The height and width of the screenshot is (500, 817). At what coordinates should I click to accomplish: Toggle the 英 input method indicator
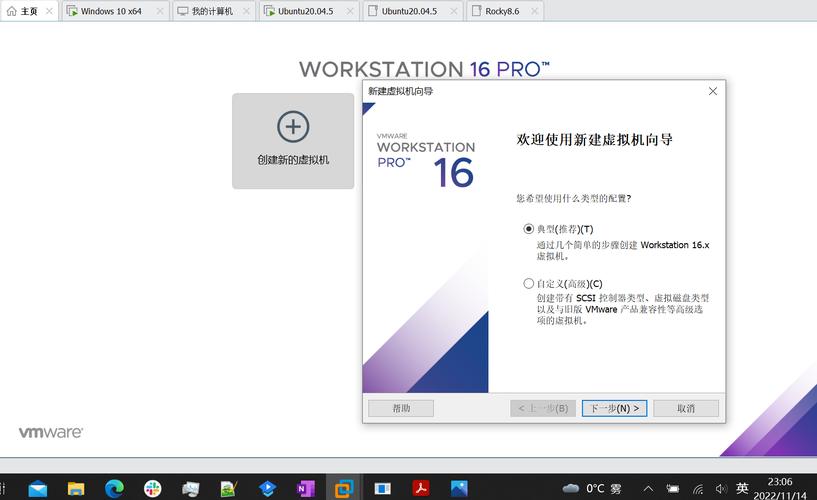[x=742, y=489]
